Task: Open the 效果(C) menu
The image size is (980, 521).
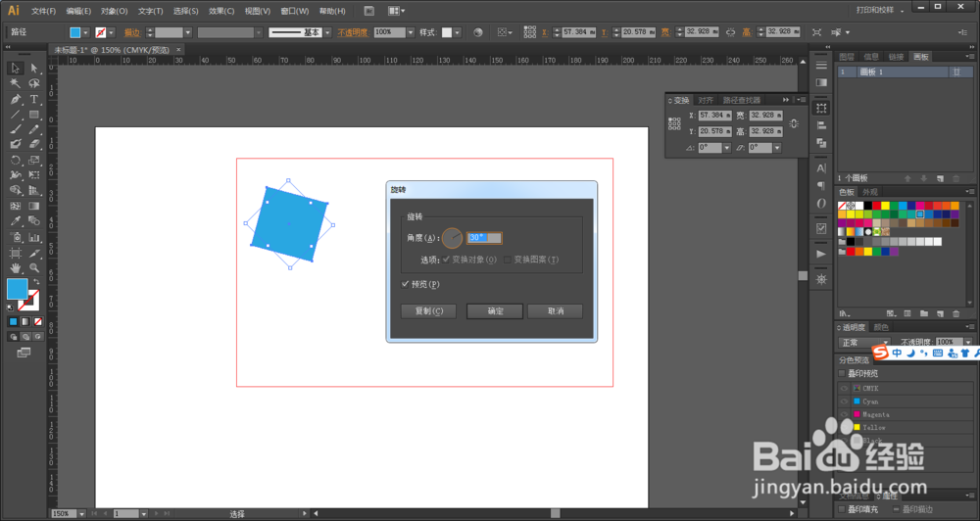Action: click(x=221, y=11)
